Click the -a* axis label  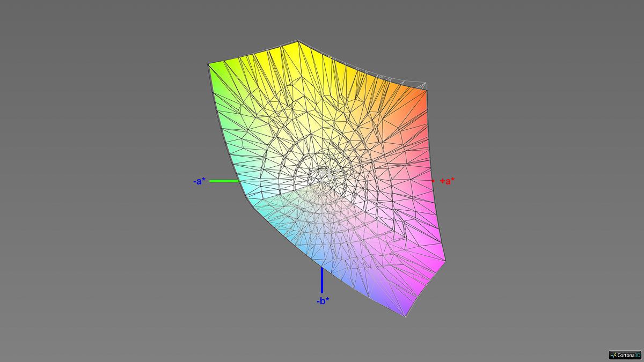pyautogui.click(x=199, y=181)
